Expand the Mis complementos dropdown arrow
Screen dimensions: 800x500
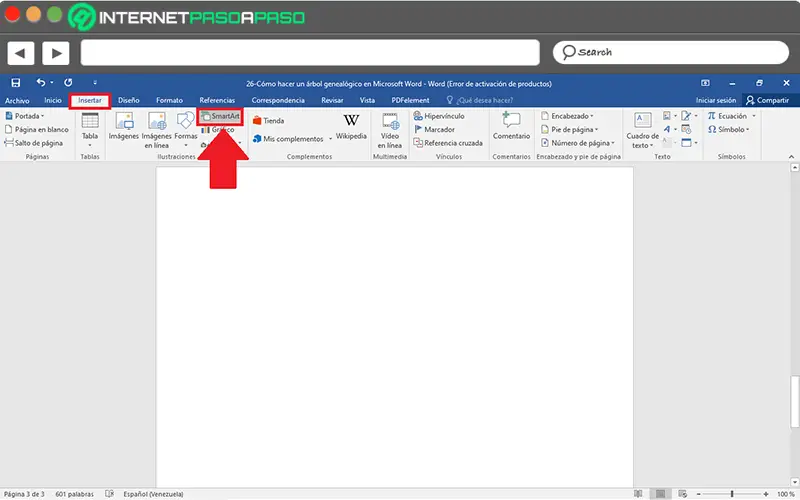(x=331, y=139)
